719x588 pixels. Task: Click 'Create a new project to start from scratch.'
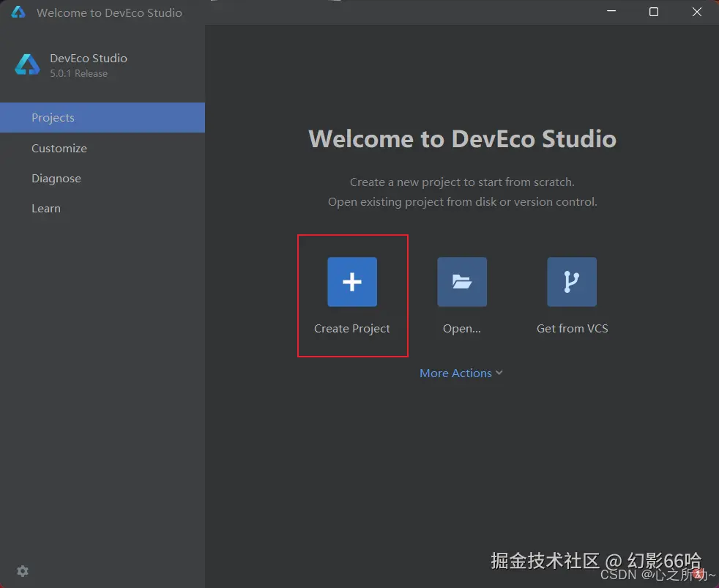[x=462, y=182]
